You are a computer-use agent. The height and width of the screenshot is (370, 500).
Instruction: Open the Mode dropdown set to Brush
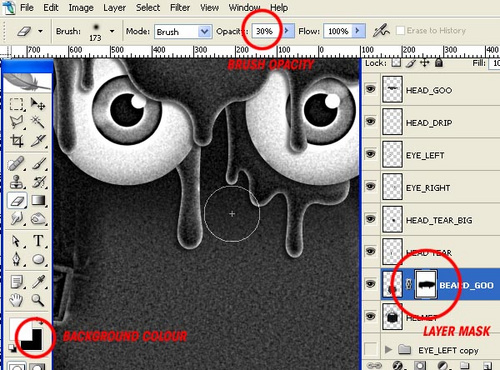[183, 32]
